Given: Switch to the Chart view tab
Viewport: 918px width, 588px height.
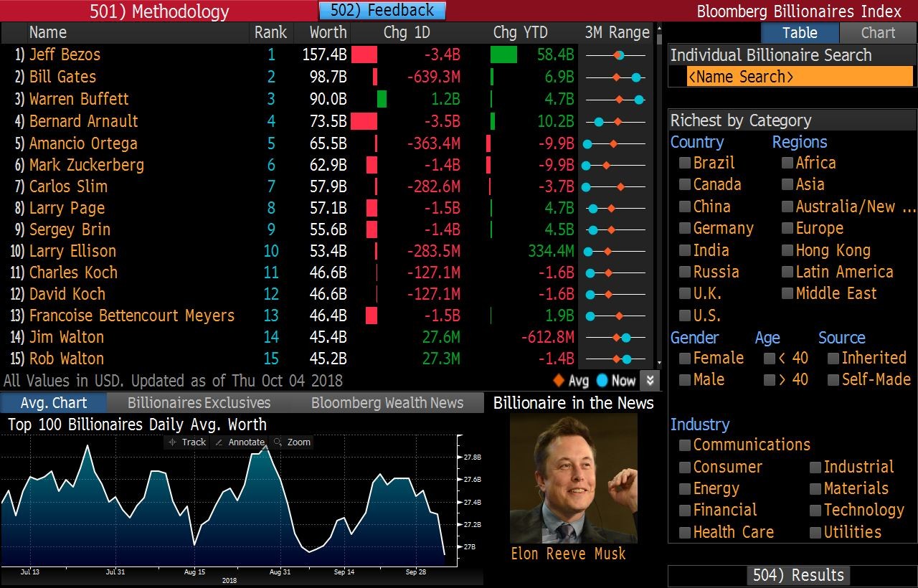Looking at the screenshot, I should coord(879,33).
